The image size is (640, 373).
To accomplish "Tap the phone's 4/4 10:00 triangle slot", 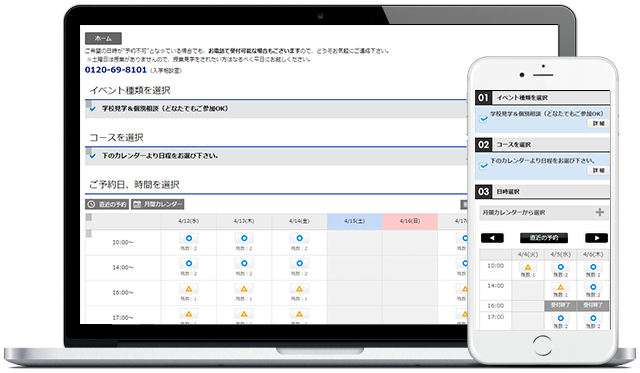I will click(x=528, y=267).
